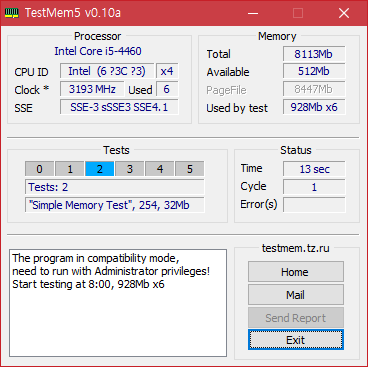Select highlighted test box 2

[x=99, y=169]
